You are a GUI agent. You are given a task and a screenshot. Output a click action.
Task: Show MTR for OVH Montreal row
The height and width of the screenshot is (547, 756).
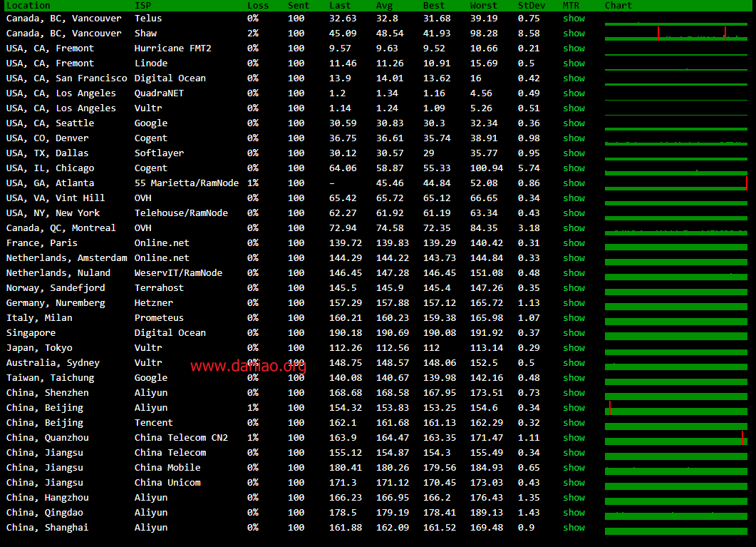(x=574, y=228)
